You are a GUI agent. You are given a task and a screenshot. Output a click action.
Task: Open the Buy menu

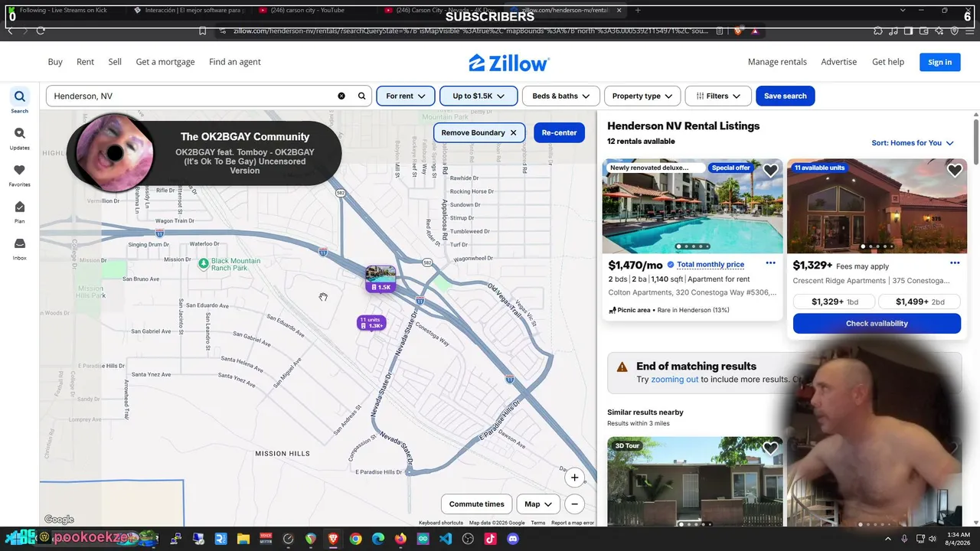pos(55,62)
